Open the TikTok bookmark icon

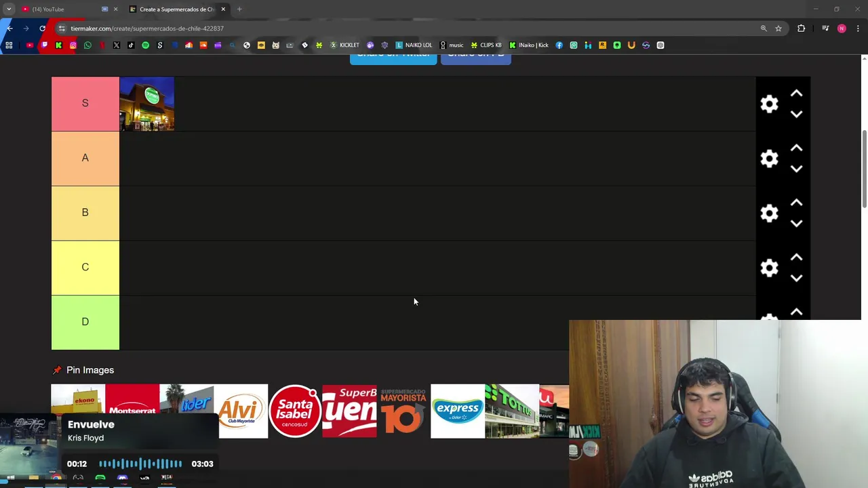point(131,45)
